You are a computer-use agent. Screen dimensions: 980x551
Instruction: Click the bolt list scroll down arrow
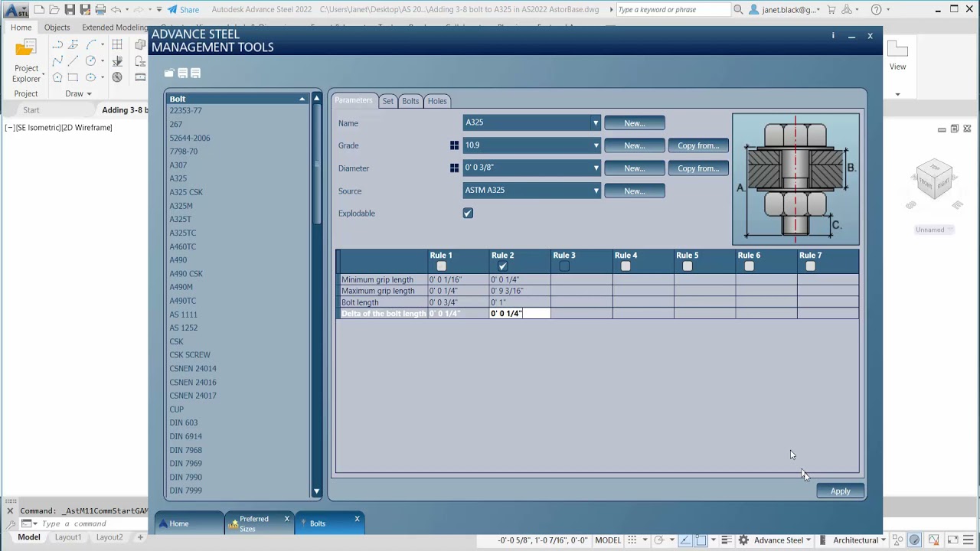(x=317, y=491)
